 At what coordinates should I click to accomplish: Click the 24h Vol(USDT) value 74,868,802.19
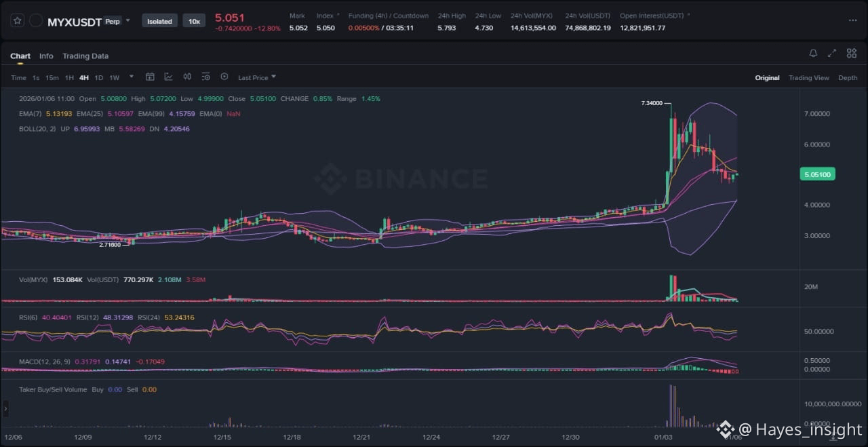(x=588, y=28)
